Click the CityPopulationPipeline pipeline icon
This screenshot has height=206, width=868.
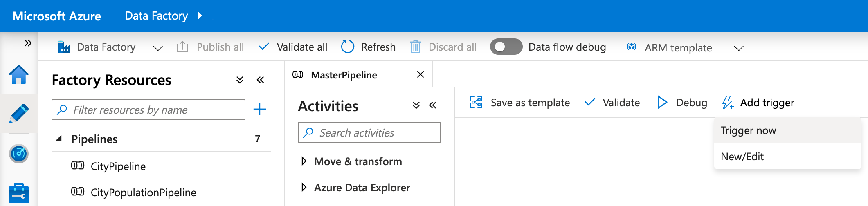point(78,192)
